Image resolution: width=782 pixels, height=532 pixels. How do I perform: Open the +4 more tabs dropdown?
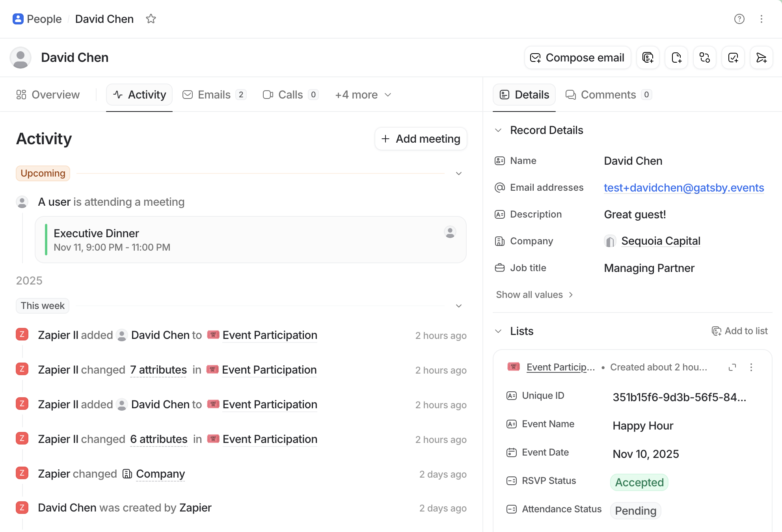click(x=362, y=95)
